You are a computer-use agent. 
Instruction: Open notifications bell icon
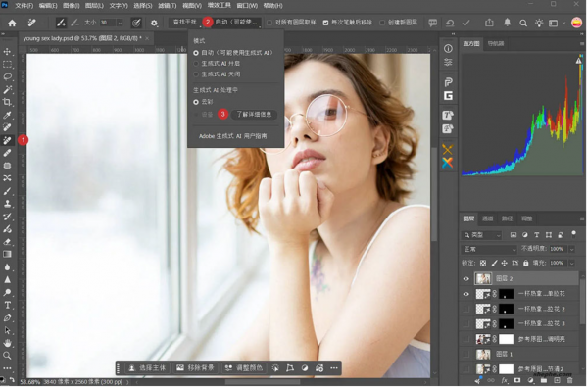click(507, 23)
